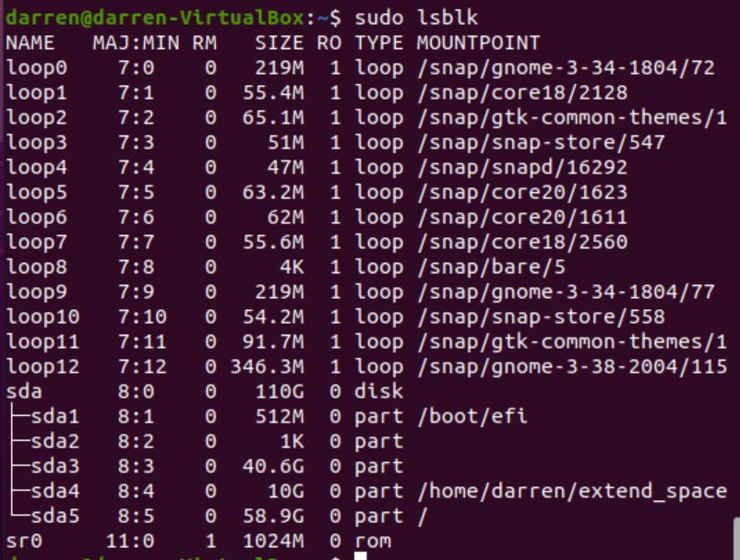Click the /boot/efi mount point
The image size is (740, 560).
pyautogui.click(x=472, y=416)
